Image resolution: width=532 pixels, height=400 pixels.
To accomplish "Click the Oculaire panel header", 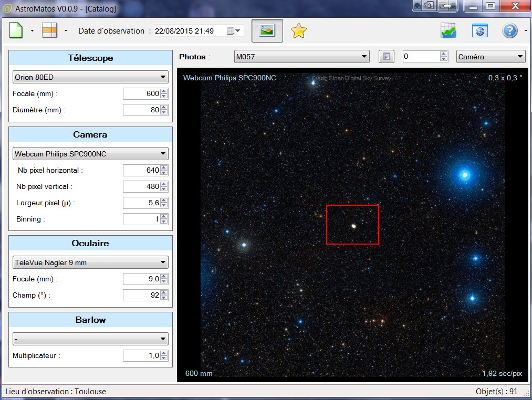I will 90,243.
